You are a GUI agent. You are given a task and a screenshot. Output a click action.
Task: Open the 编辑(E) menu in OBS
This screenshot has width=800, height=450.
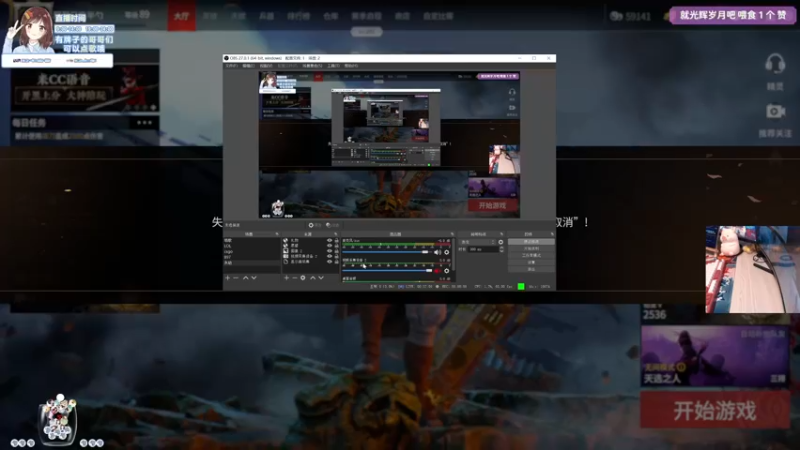tap(249, 66)
